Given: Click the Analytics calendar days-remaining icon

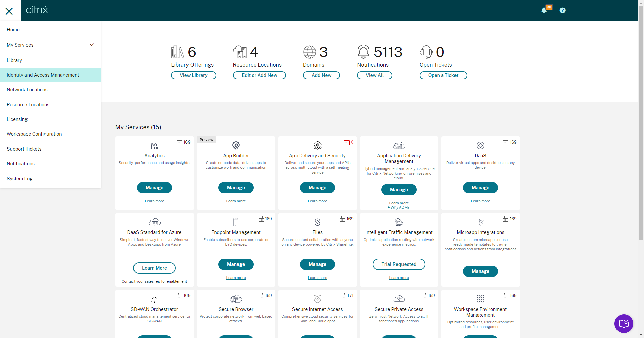Looking at the screenshot, I should (x=180, y=142).
